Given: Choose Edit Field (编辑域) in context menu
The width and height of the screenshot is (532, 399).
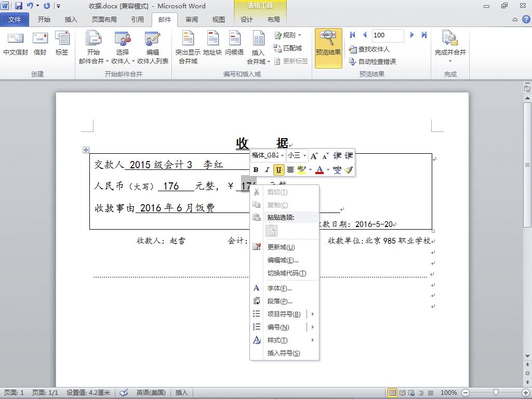Looking at the screenshot, I should pos(284,260).
